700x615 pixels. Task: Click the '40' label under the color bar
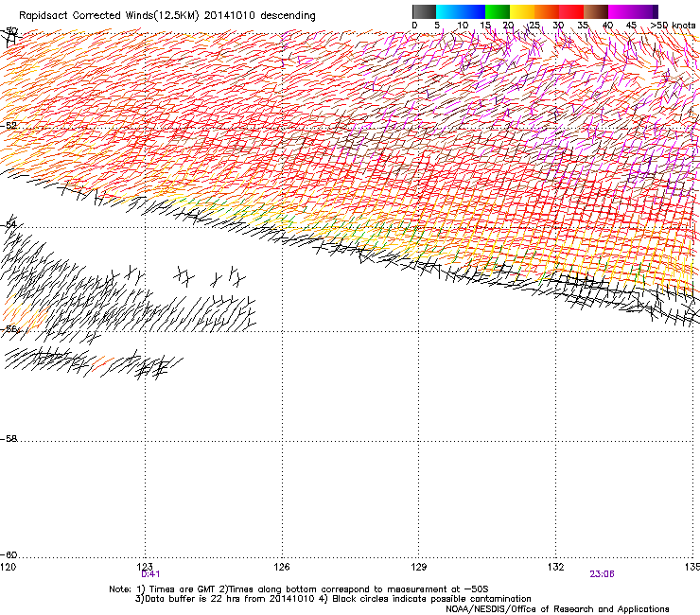[x=607, y=26]
